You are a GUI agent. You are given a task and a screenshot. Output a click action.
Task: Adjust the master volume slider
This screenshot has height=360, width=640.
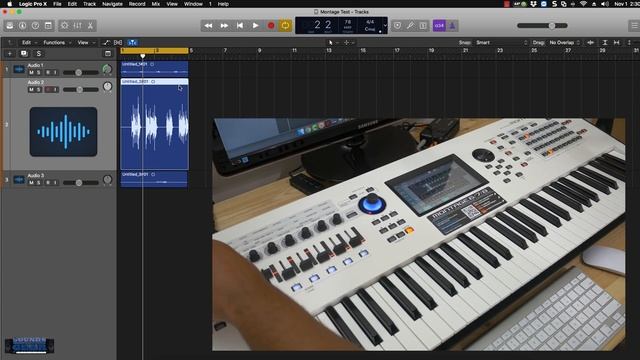pos(542,26)
